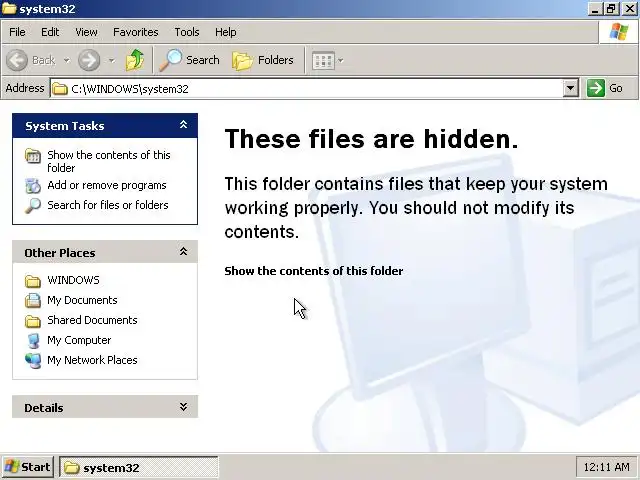Screen dimensions: 640x480
Task: Expand the Details panel
Action: 183,407
